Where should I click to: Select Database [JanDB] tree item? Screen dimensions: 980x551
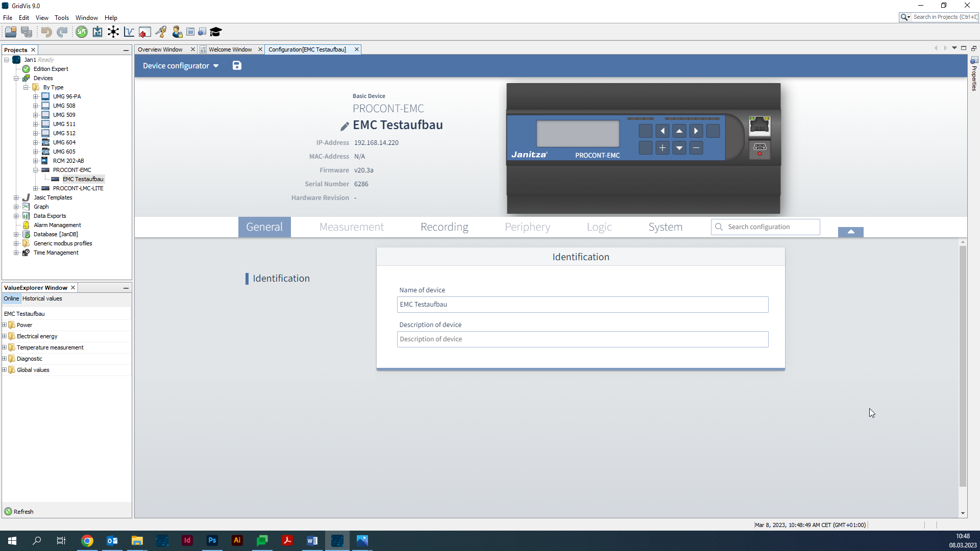click(56, 234)
